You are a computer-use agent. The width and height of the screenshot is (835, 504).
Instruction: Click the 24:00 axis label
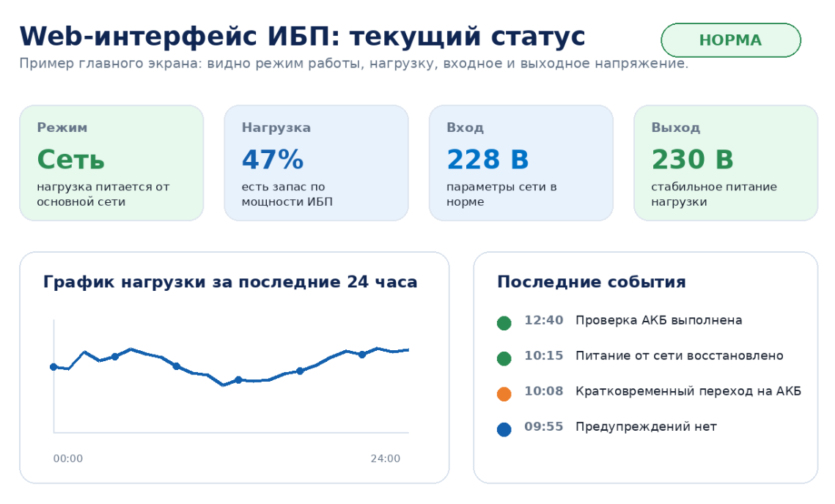[x=386, y=459]
